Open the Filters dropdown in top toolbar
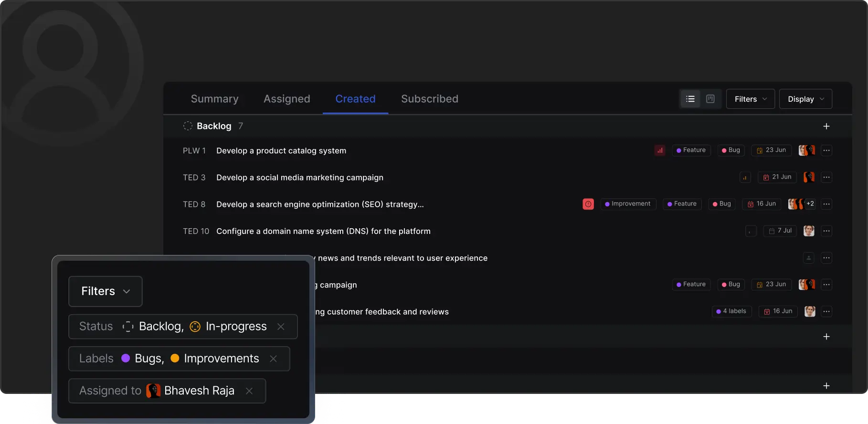This screenshot has height=424, width=868. (x=750, y=99)
